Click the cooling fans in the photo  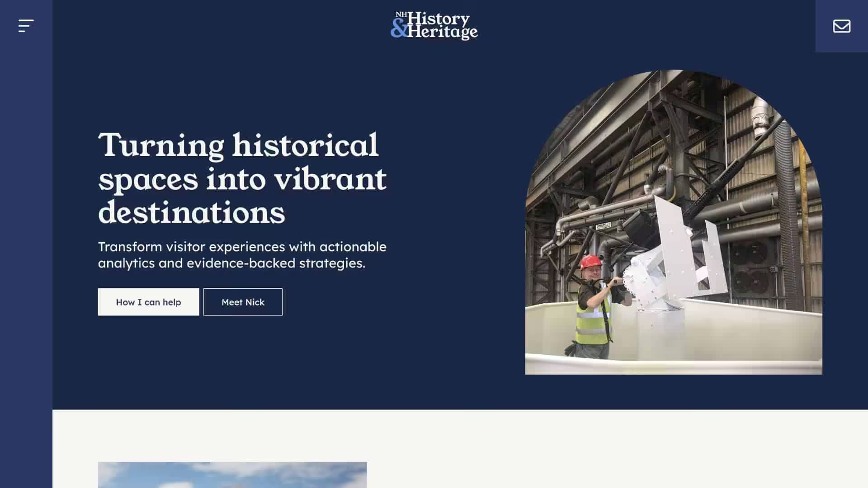click(750, 267)
